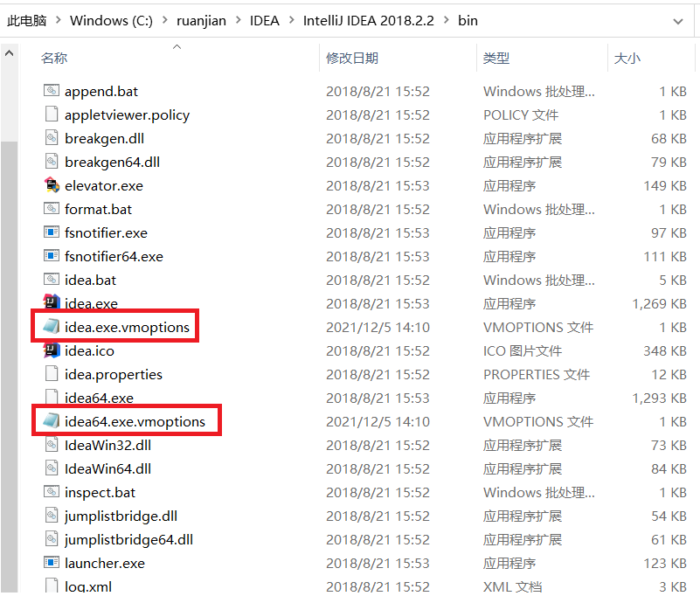Select the log.xml file name

pyautogui.click(x=88, y=586)
